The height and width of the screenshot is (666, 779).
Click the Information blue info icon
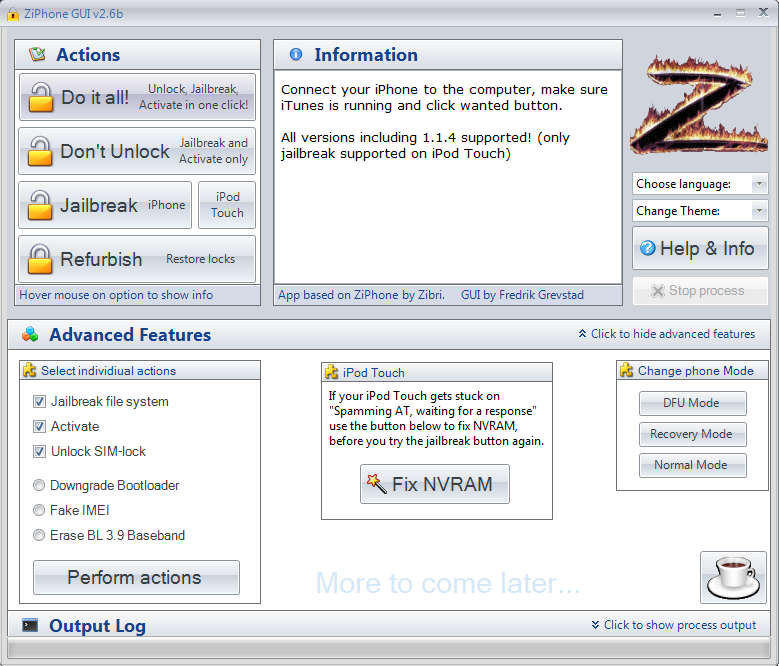(296, 54)
